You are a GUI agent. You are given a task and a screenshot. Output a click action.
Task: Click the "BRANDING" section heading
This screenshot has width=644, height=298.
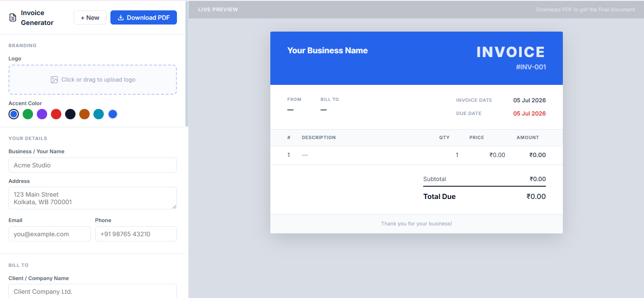pyautogui.click(x=23, y=46)
